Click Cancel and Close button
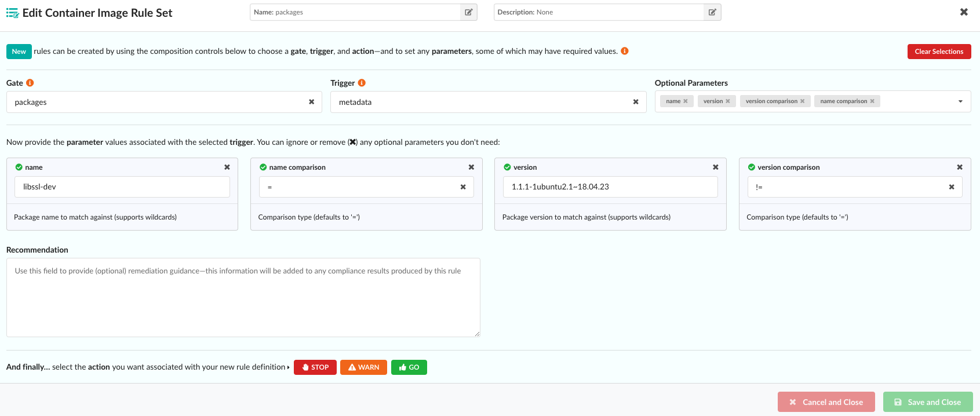This screenshot has height=416, width=980. pos(826,402)
